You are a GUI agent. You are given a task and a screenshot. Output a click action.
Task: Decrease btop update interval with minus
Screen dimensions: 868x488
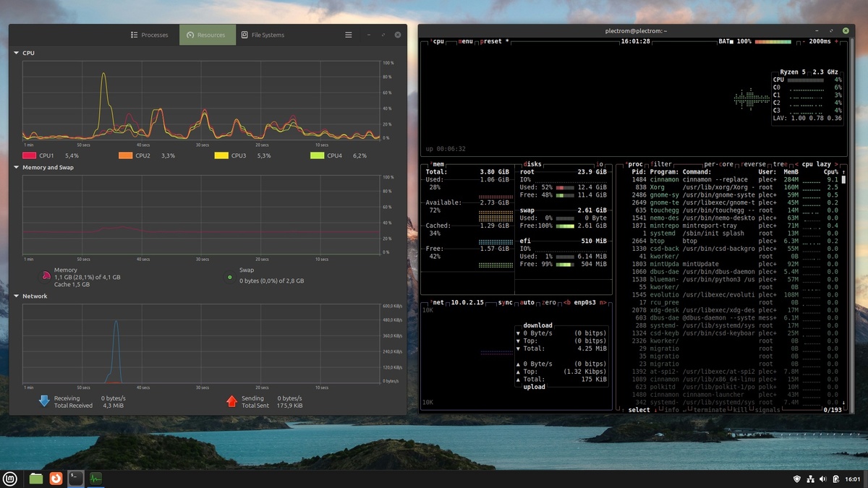click(804, 41)
